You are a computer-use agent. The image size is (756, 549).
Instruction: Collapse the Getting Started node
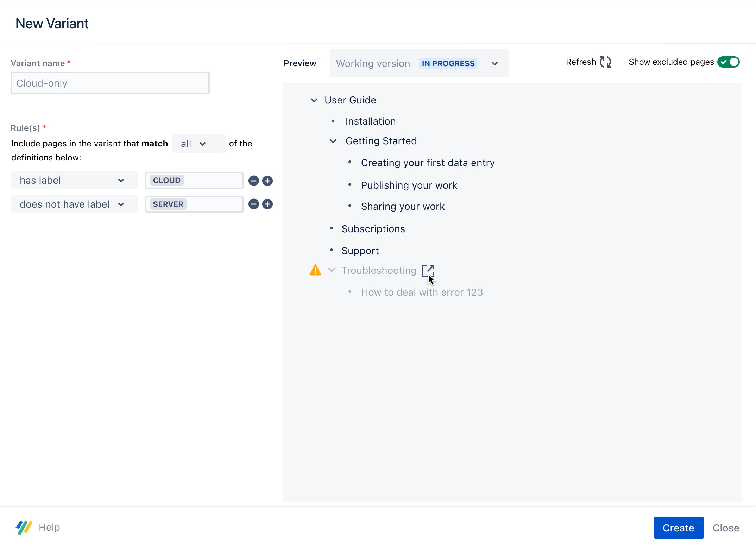pyautogui.click(x=333, y=141)
